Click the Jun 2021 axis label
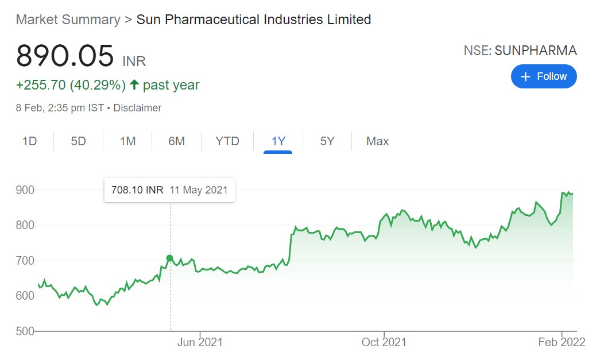Image resolution: width=600 pixels, height=364 pixels. 200,342
